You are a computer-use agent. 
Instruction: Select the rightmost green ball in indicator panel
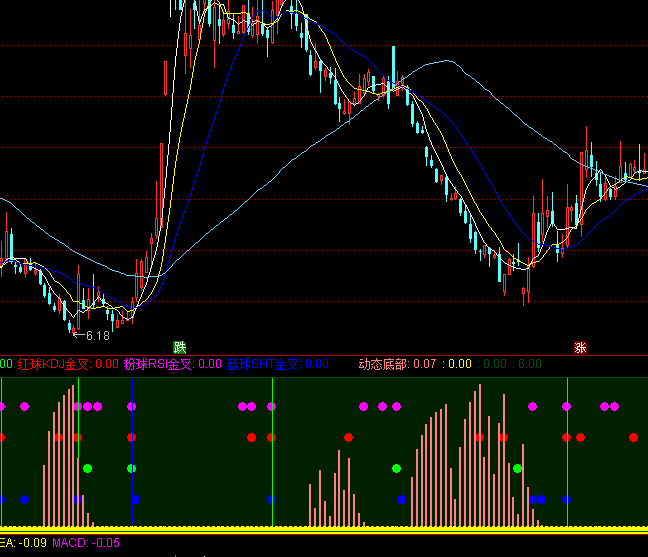tap(518, 468)
